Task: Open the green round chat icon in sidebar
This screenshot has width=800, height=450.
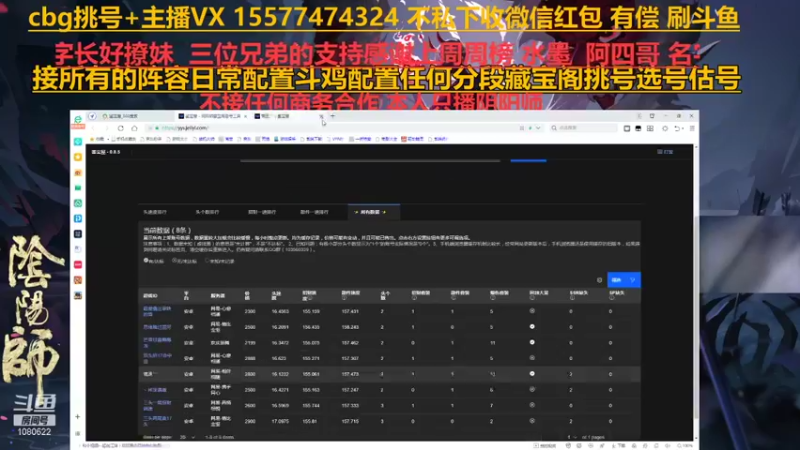Action: tap(78, 203)
